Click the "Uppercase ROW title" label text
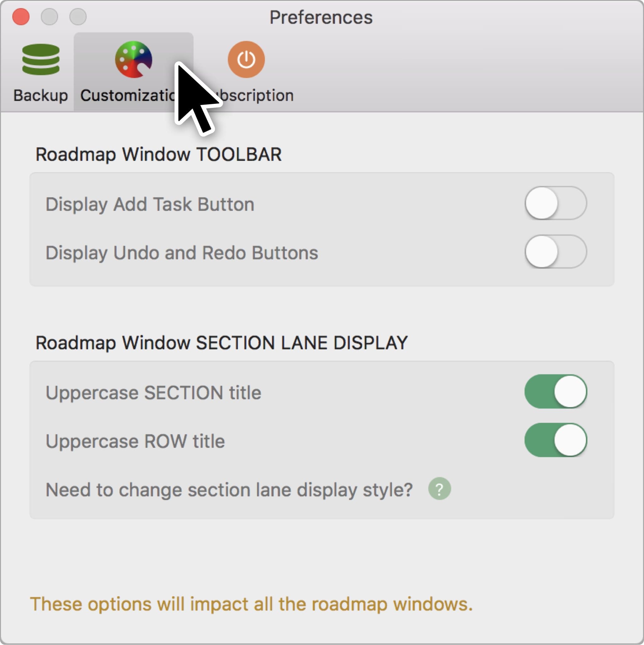The width and height of the screenshot is (644, 645). 135,441
